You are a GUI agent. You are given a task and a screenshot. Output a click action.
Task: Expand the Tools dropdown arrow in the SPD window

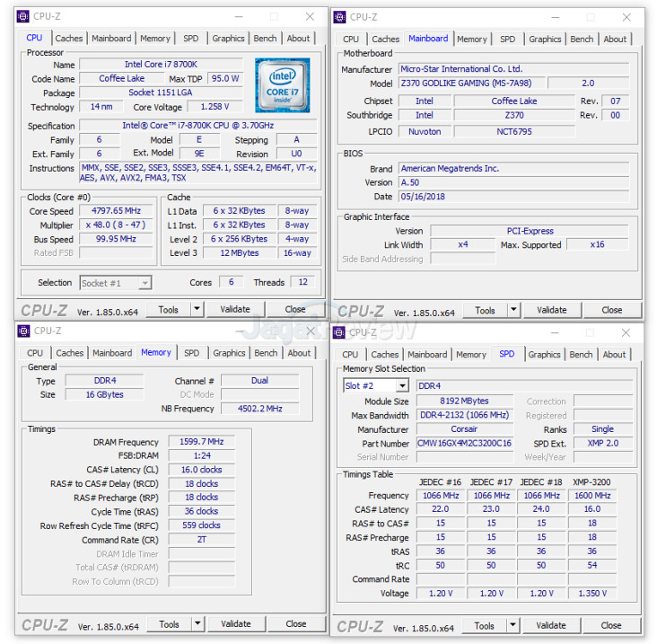click(x=513, y=625)
